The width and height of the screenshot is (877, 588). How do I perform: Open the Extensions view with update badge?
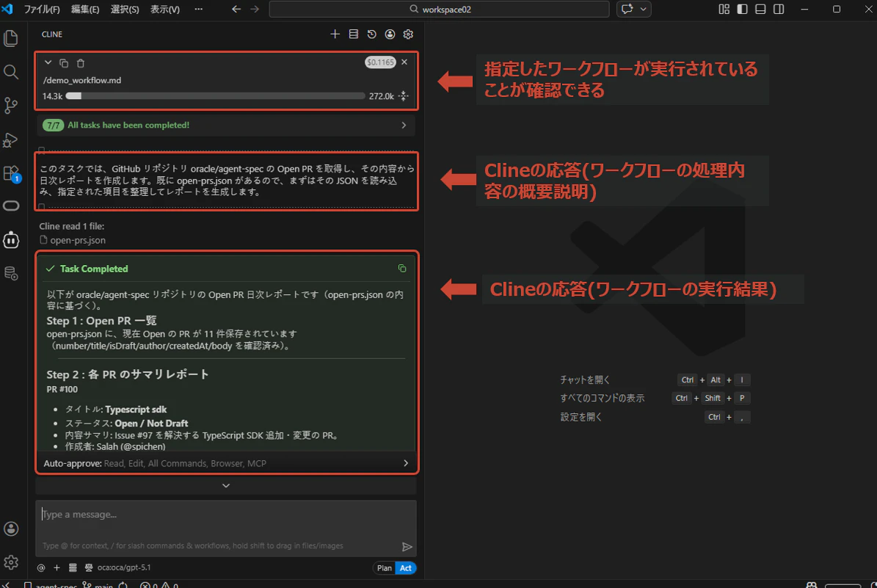[x=11, y=173]
